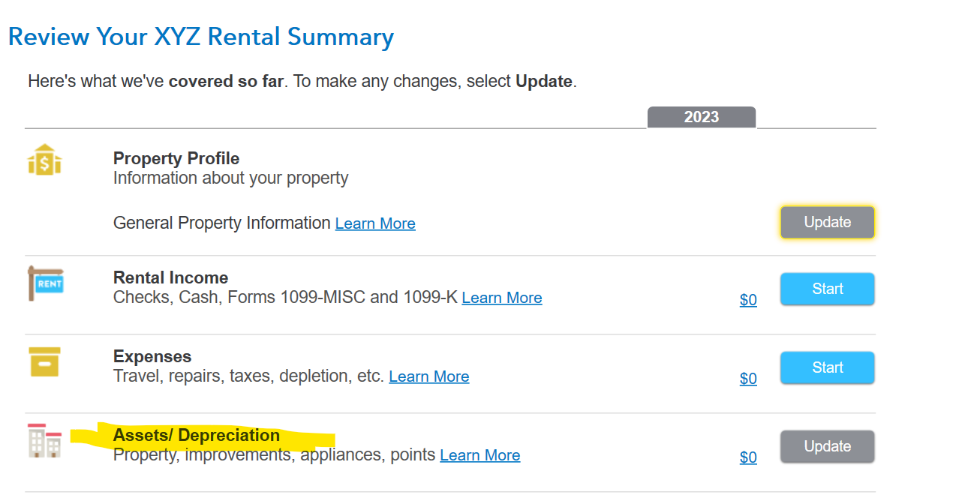Update the Assets/Depreciation section
The image size is (980, 498).
pyautogui.click(x=827, y=446)
